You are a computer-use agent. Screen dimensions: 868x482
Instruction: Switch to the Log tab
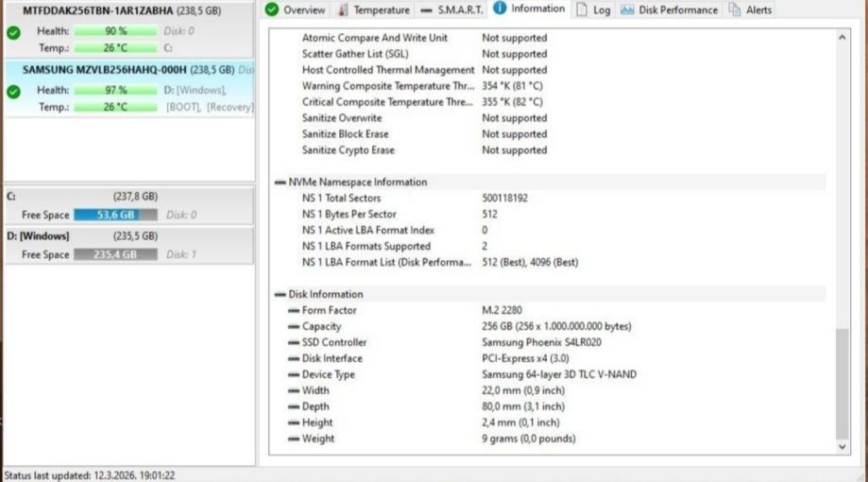coord(593,9)
